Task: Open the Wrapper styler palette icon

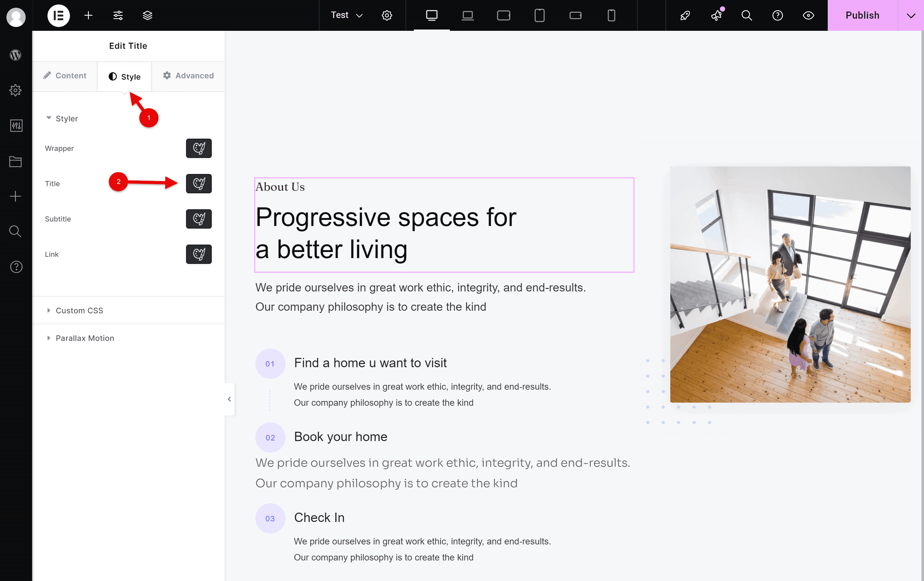Action: click(x=198, y=148)
